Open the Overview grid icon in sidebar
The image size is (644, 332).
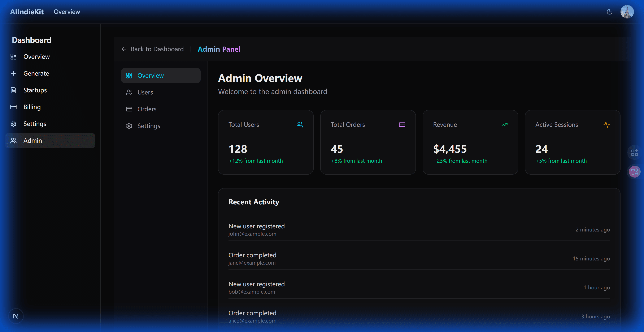pos(13,56)
